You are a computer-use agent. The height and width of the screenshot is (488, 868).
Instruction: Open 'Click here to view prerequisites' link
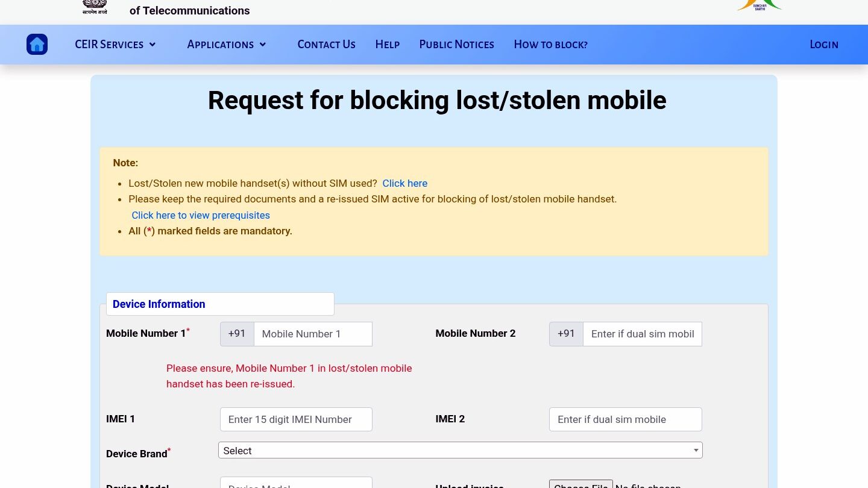[201, 215]
